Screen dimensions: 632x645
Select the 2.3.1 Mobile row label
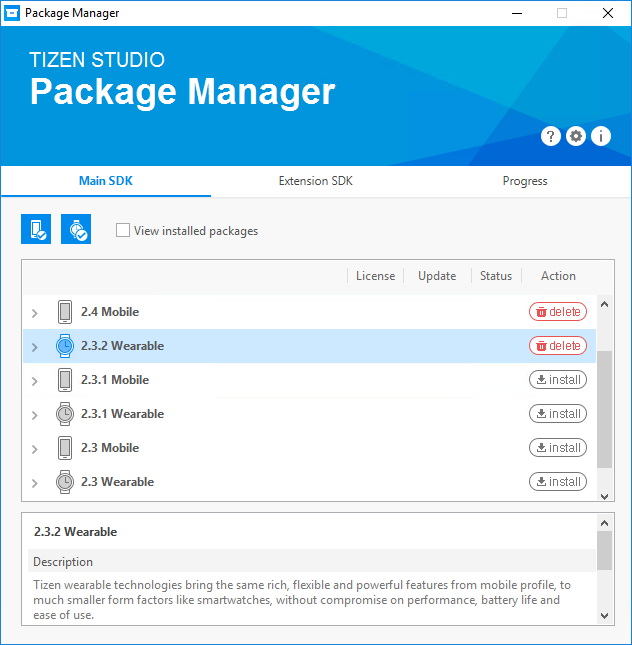coord(115,380)
